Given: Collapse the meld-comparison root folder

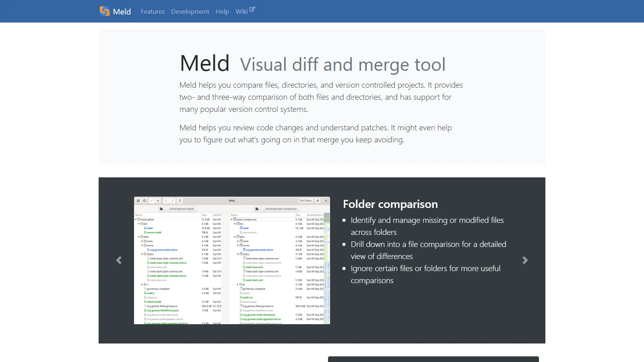Looking at the screenshot, I should pyautogui.click(x=231, y=220).
